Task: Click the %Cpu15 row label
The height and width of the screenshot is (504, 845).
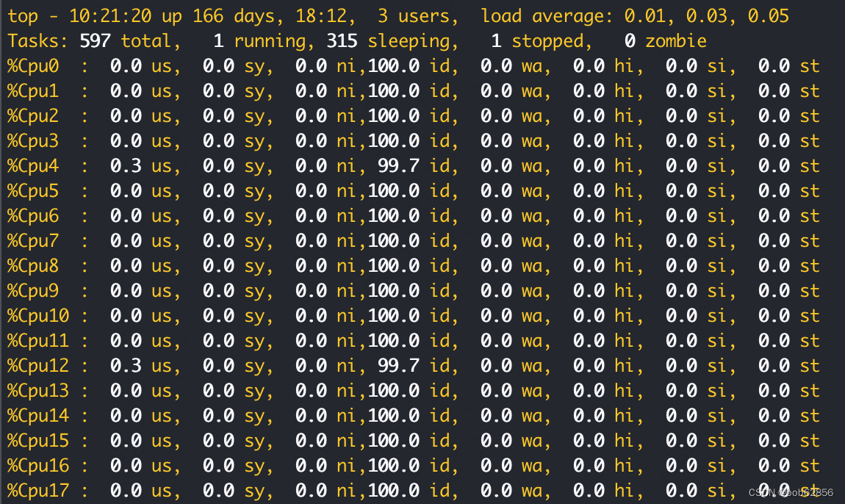Action: (38, 441)
